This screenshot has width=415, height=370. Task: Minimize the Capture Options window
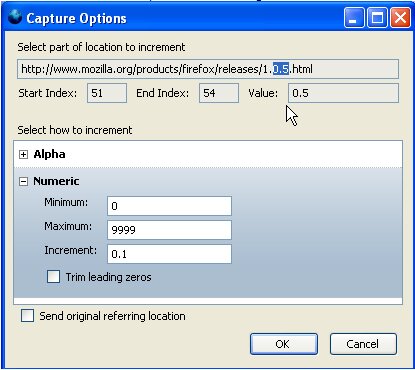point(354,17)
